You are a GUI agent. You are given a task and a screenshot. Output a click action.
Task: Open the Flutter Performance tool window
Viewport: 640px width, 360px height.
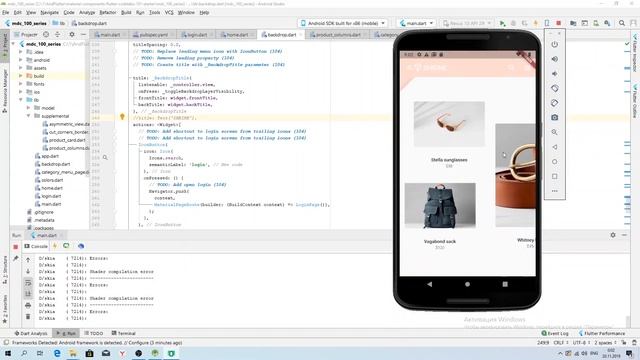tap(602, 333)
